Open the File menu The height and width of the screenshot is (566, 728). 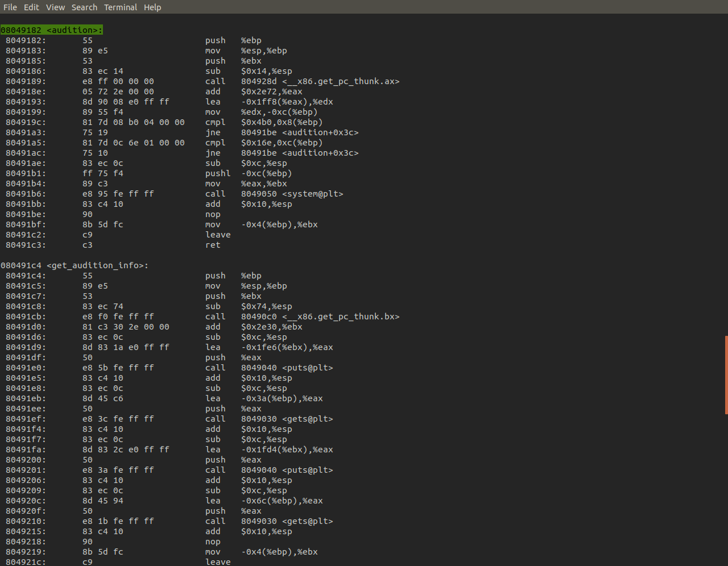(x=10, y=7)
